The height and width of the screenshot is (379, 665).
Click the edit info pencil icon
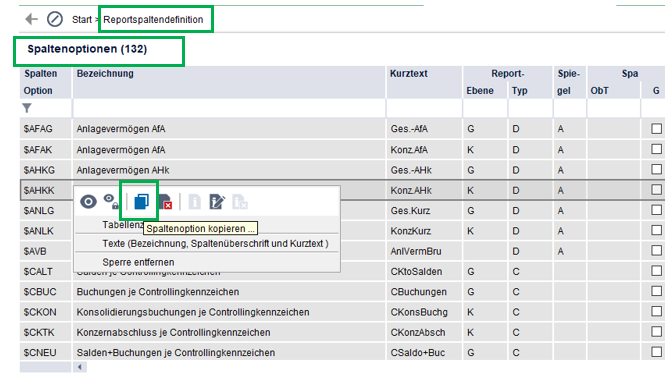(x=217, y=202)
